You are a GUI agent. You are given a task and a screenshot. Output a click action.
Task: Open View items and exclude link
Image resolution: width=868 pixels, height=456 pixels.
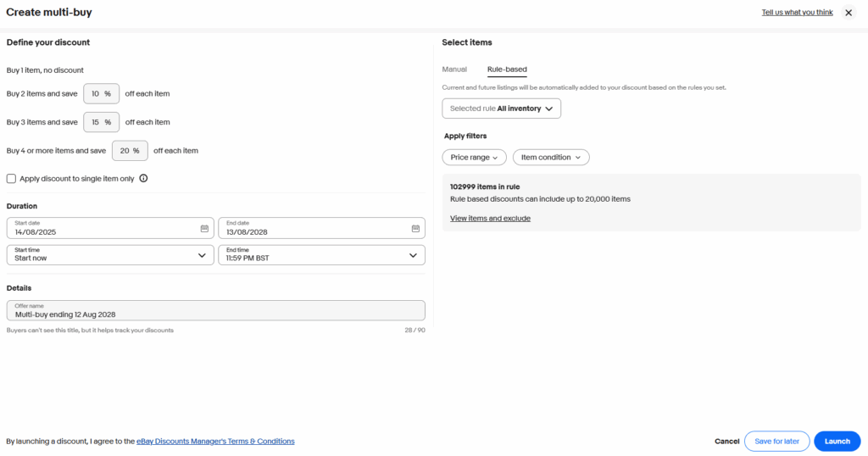pos(490,218)
